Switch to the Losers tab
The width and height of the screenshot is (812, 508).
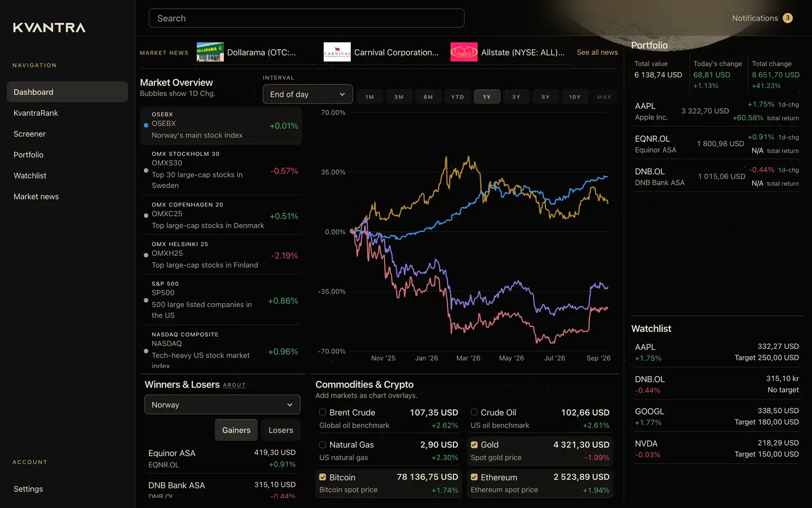coord(281,430)
